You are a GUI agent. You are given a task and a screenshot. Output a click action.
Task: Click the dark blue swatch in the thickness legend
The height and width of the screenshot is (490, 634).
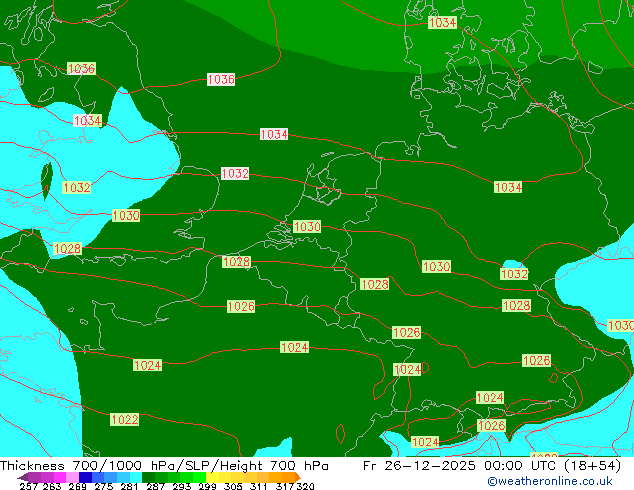pos(85,477)
